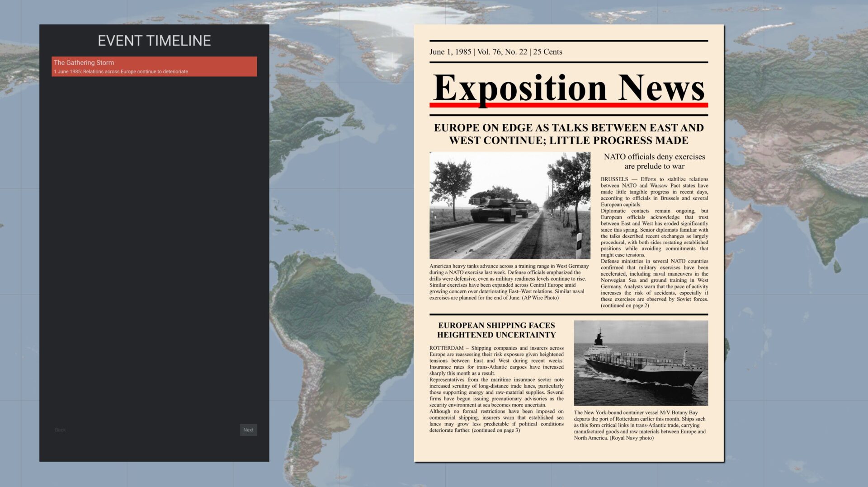Screen dimensions: 868x487
Task: Click South America on the world map
Action: (x=344, y=325)
